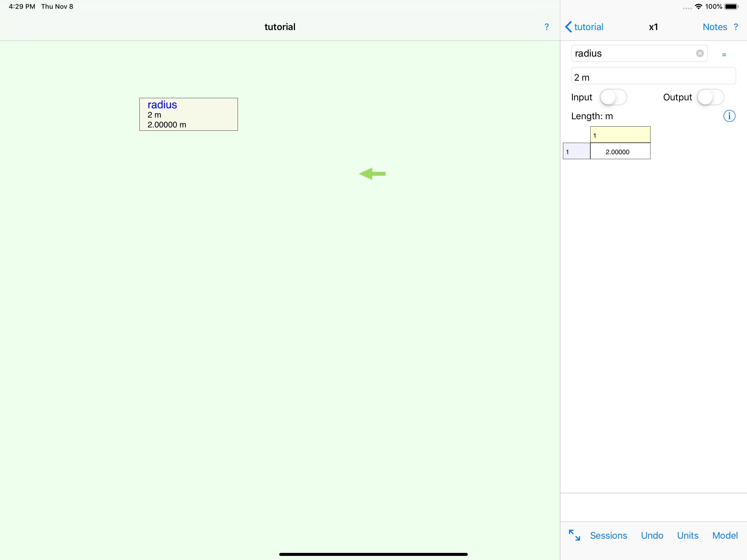747x560 pixels.
Task: Tap the Wi-Fi icon in status bar
Action: tap(698, 6)
